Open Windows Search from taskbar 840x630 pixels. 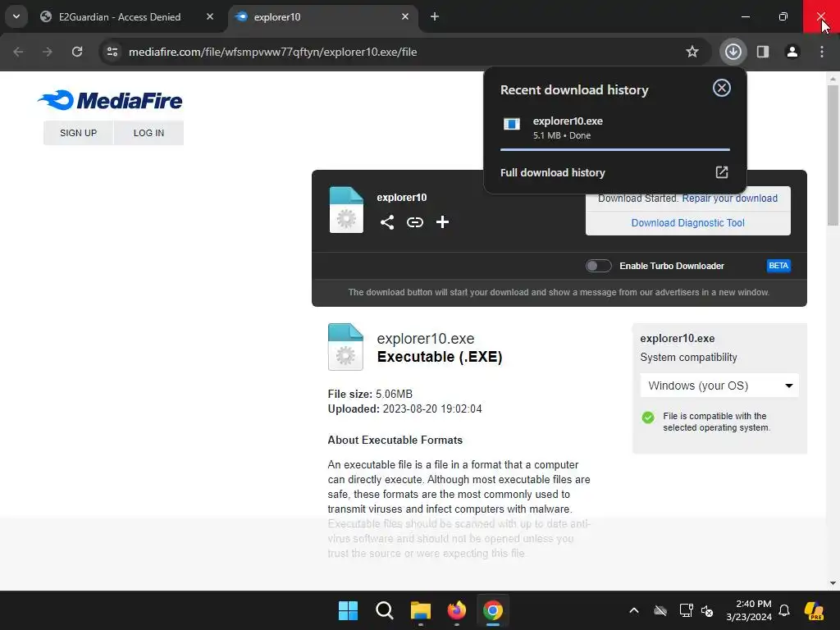click(x=384, y=610)
